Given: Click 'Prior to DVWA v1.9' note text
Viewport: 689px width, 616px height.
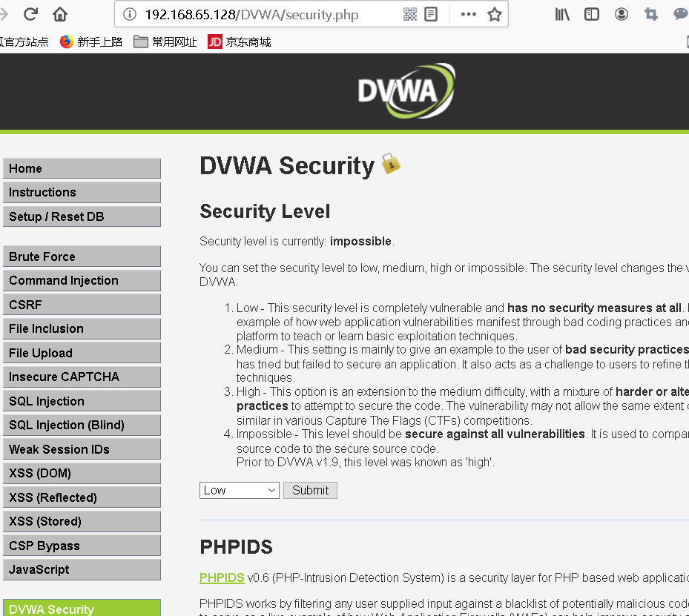Looking at the screenshot, I should pos(366,463).
